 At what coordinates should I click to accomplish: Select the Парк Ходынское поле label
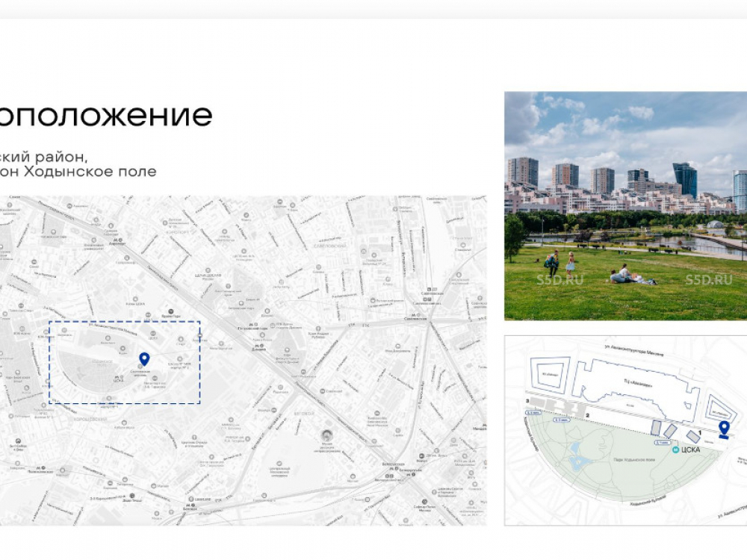click(634, 460)
